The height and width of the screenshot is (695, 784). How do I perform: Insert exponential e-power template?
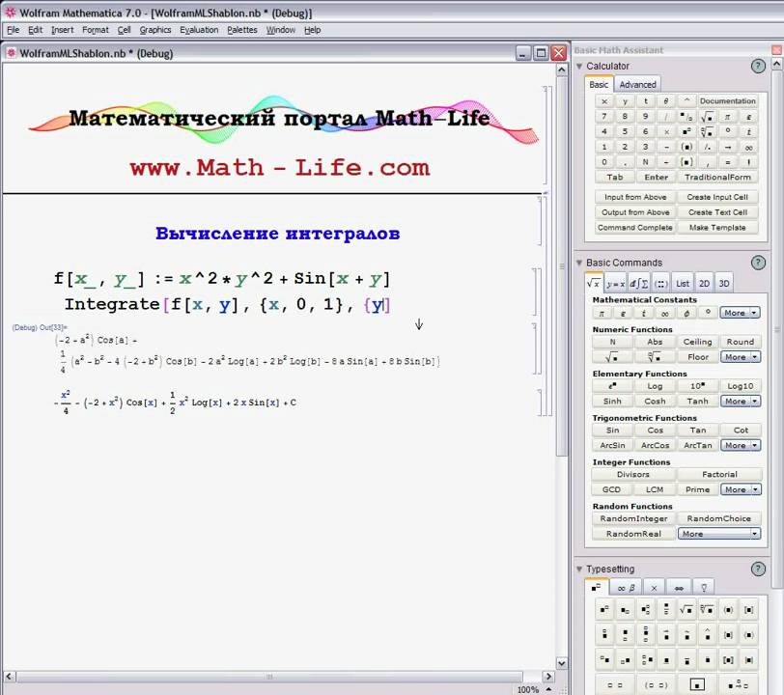[612, 386]
